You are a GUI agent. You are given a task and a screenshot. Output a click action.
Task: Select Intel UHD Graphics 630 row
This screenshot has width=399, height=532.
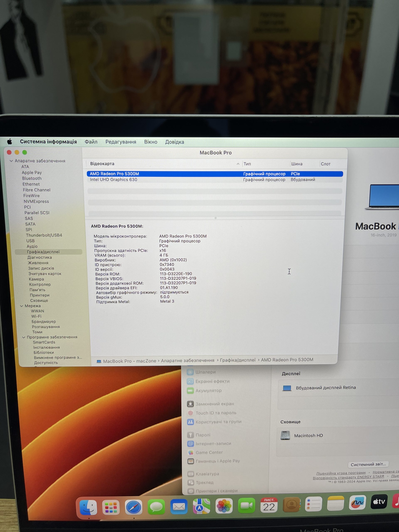point(215,180)
